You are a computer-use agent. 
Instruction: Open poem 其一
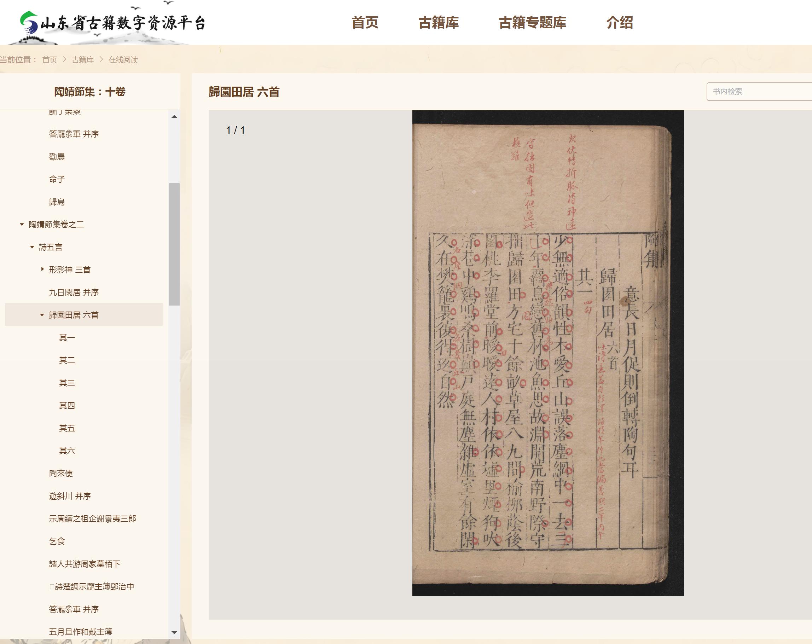(x=67, y=337)
